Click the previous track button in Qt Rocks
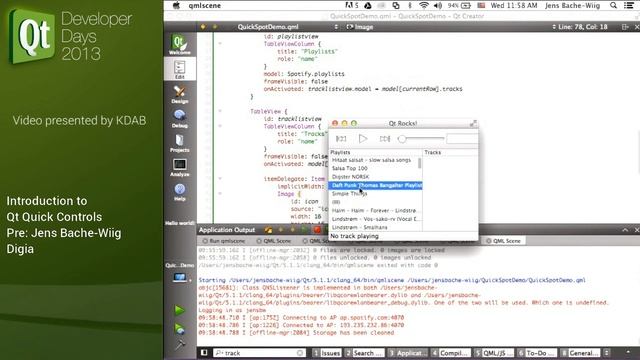640x360 pixels. tap(341, 139)
